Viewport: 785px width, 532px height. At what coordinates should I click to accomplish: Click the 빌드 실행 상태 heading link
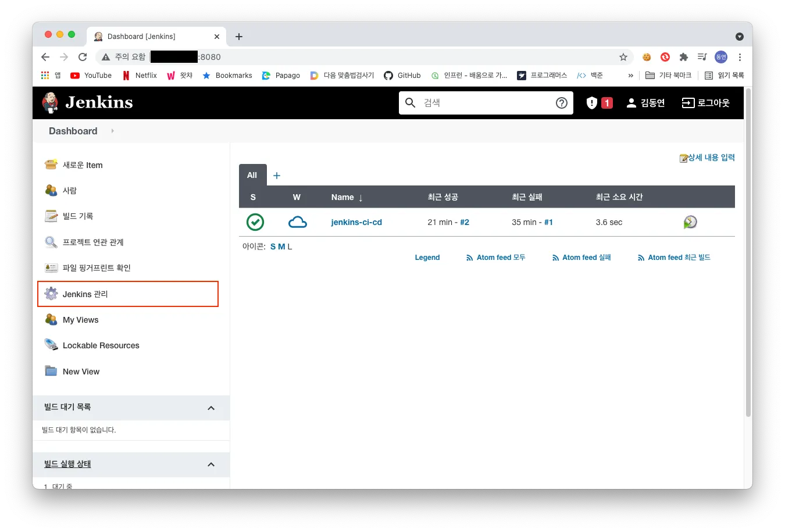[x=67, y=464]
